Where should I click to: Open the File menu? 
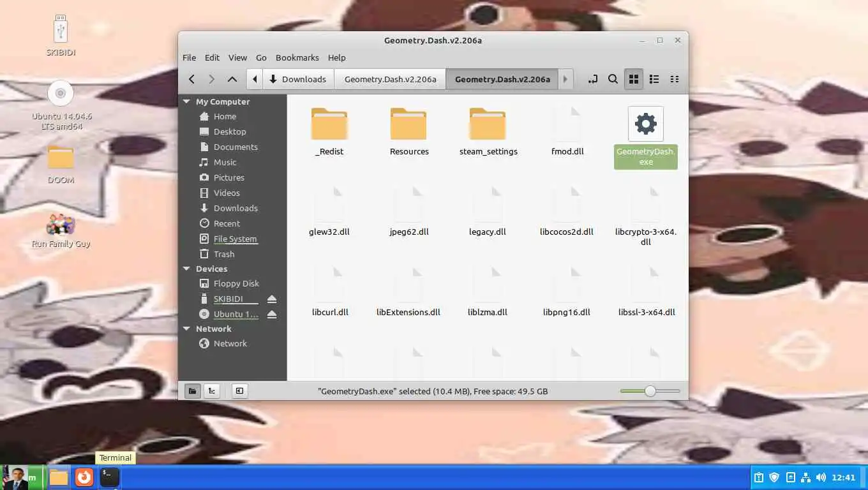[x=190, y=57]
